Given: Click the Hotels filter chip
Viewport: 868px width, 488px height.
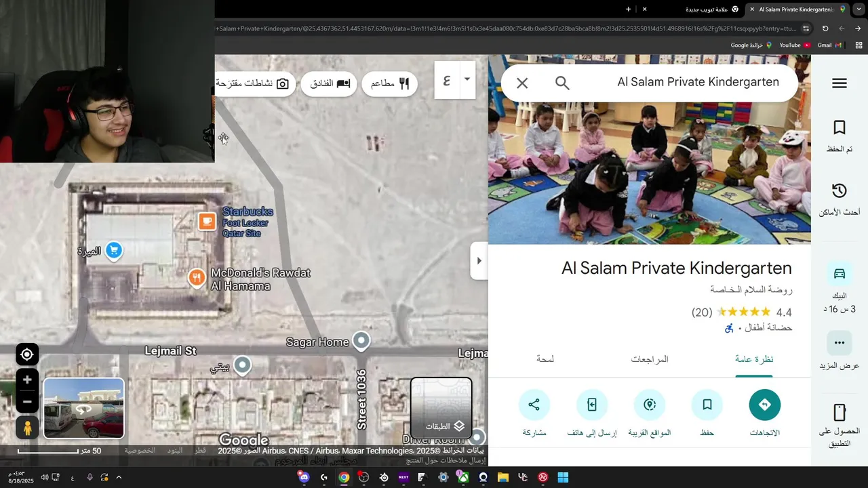Looking at the screenshot, I should [330, 83].
